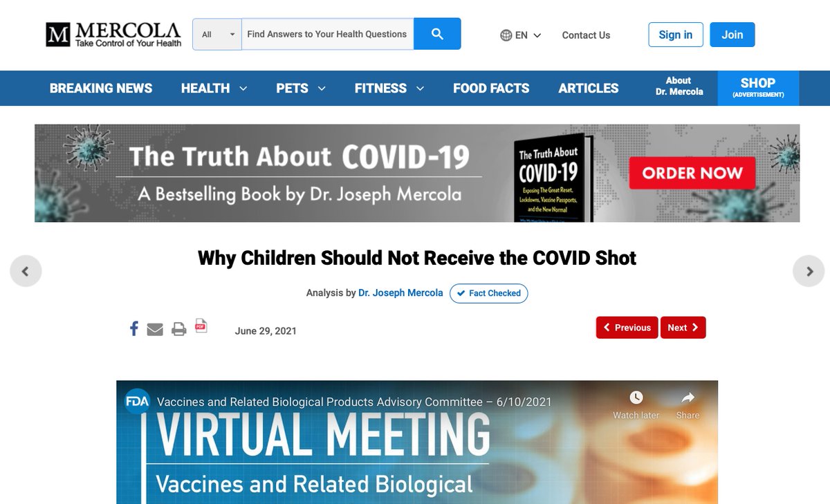Click the Fact Checked badge
830x504 pixels.
[489, 293]
